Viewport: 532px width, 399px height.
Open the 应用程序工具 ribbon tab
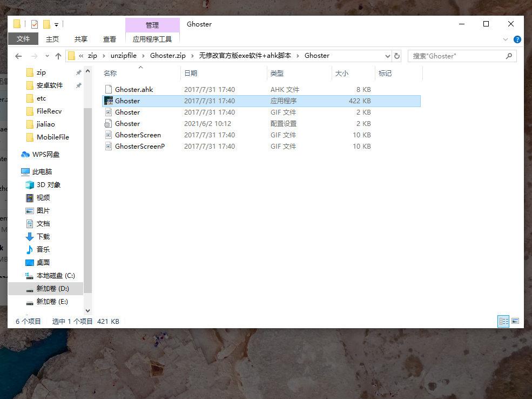tap(152, 39)
